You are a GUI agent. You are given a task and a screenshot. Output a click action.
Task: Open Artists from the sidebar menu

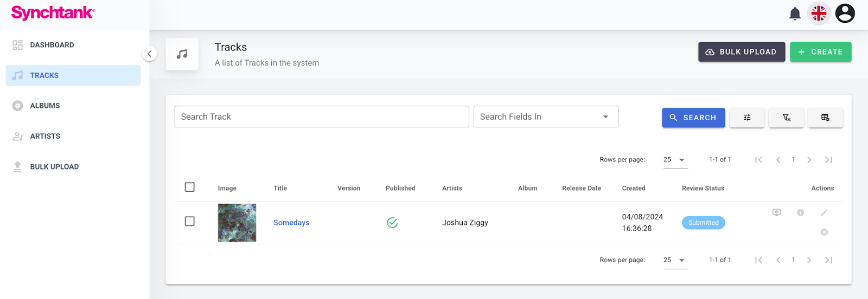(x=45, y=136)
